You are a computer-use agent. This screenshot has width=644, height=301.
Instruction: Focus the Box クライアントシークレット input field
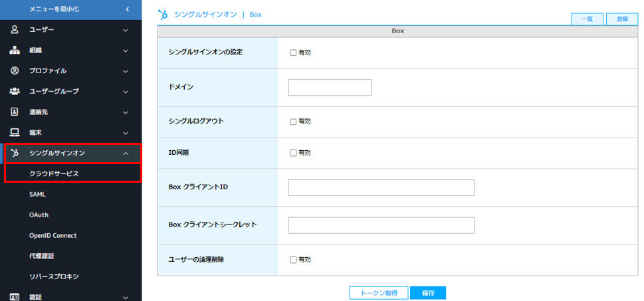coord(381,225)
